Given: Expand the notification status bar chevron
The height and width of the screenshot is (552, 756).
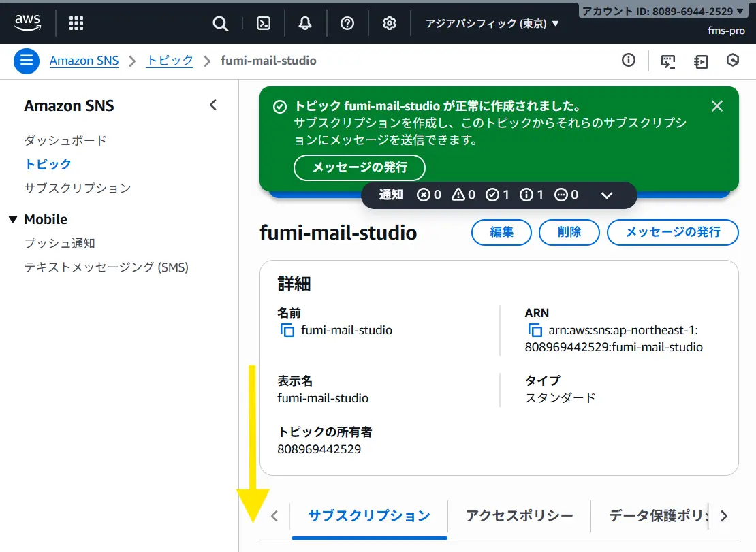Looking at the screenshot, I should (x=607, y=195).
